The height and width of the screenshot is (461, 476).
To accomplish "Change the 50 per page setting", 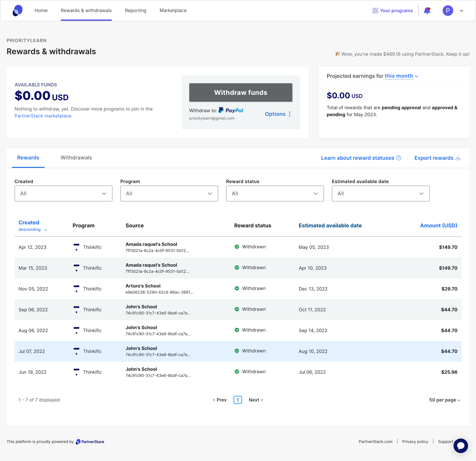I will (444, 400).
